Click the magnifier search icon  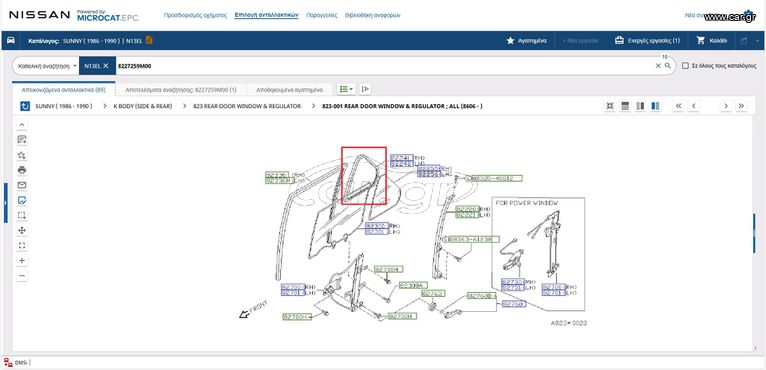tap(668, 65)
